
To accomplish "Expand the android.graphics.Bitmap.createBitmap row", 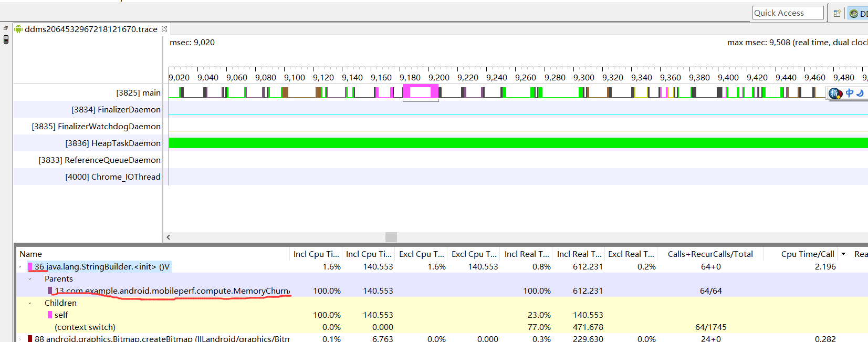I will click(x=20, y=339).
